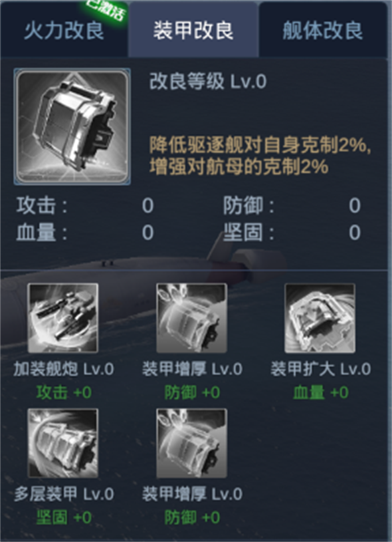Click the 改良等级 Lv.0 label

(208, 82)
